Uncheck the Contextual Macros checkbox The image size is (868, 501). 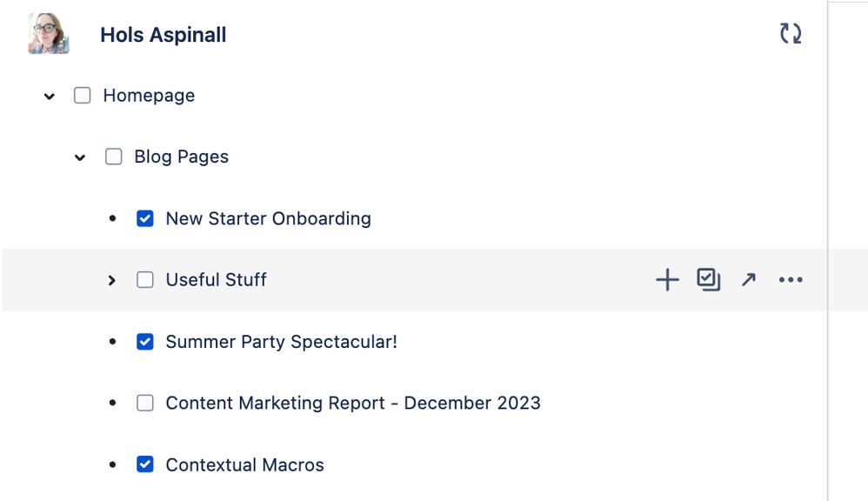145,464
